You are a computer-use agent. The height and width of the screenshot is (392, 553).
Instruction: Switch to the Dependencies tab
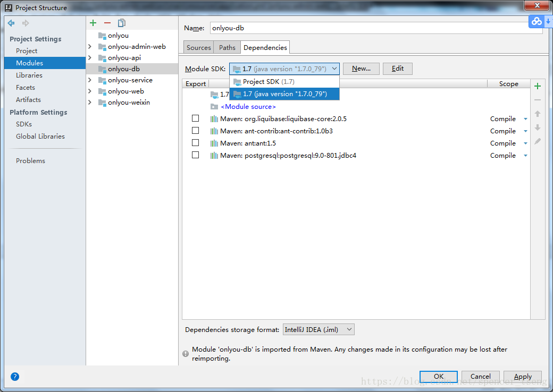coord(265,48)
